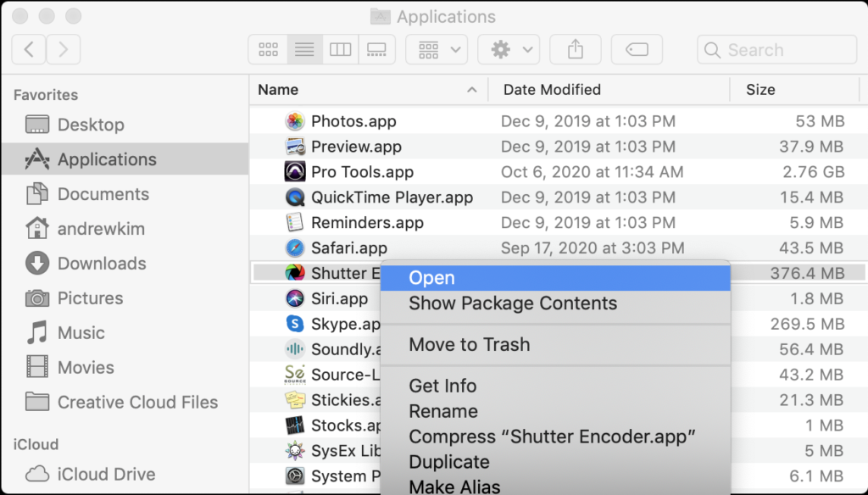Switch to gallery view in toolbar
This screenshot has height=495, width=868.
click(377, 50)
